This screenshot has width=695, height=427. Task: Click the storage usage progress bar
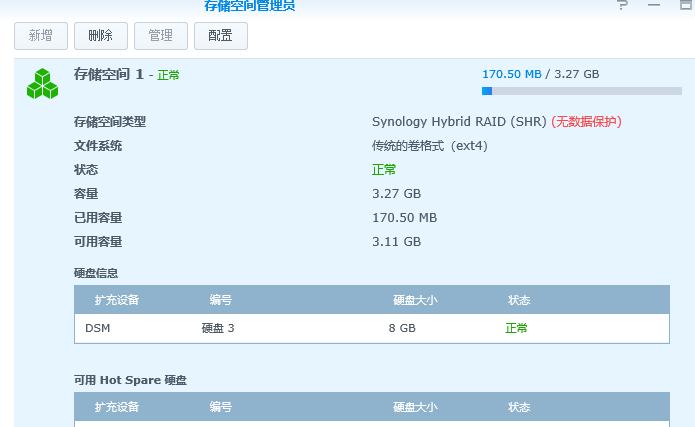coord(582,91)
